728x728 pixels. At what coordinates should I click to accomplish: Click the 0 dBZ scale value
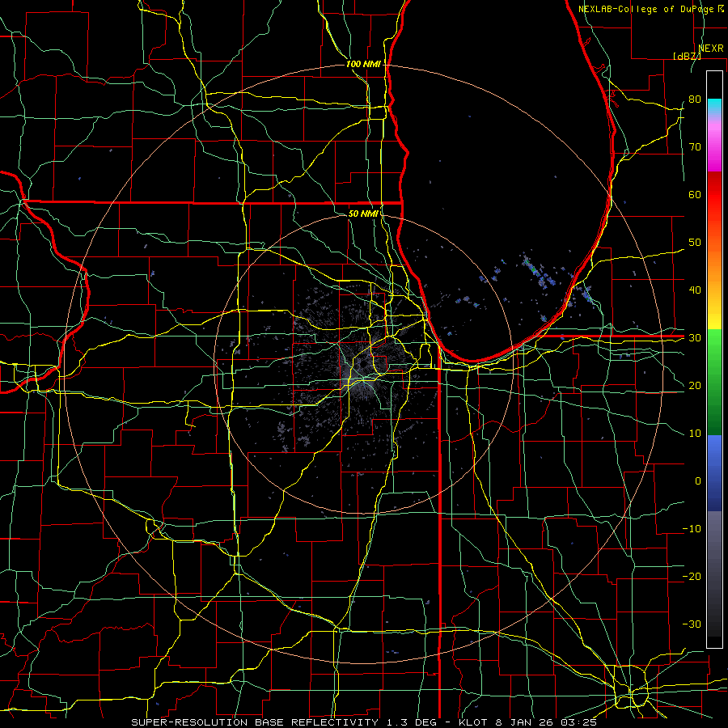point(698,481)
